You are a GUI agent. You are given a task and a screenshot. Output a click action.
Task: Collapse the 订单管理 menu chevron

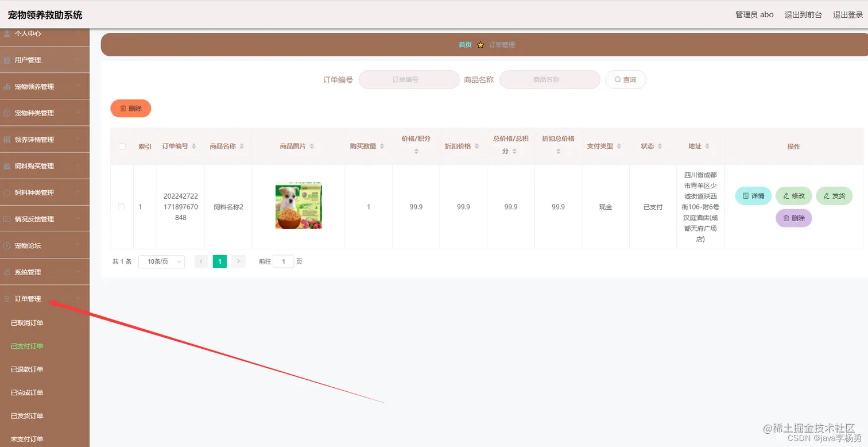click(x=77, y=299)
